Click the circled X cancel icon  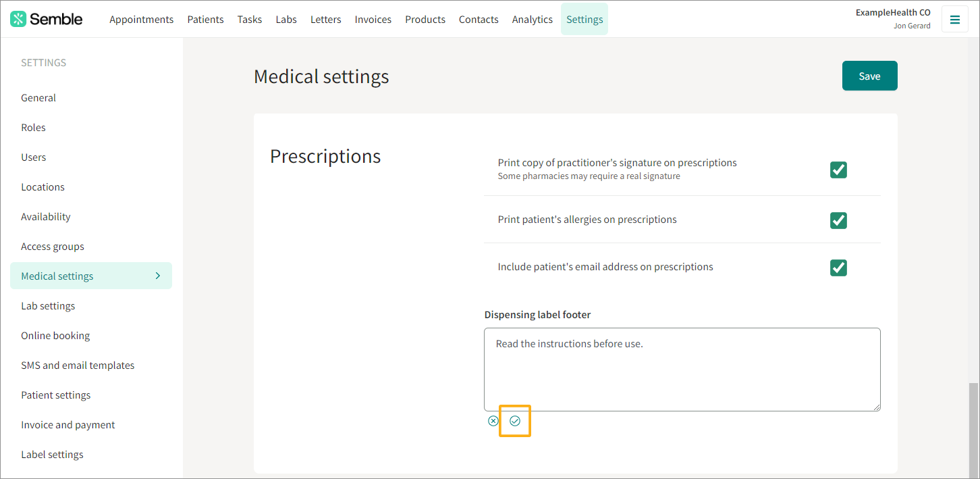493,420
